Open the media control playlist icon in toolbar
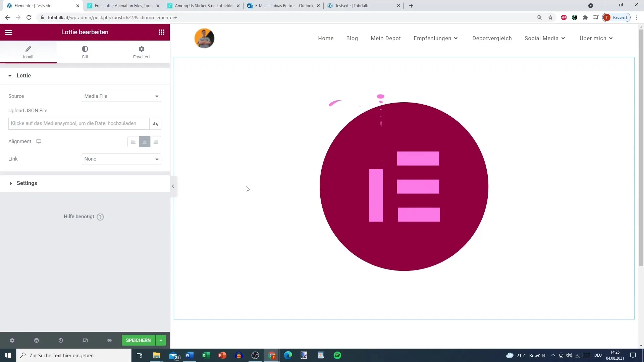644x362 pixels. coord(596,17)
